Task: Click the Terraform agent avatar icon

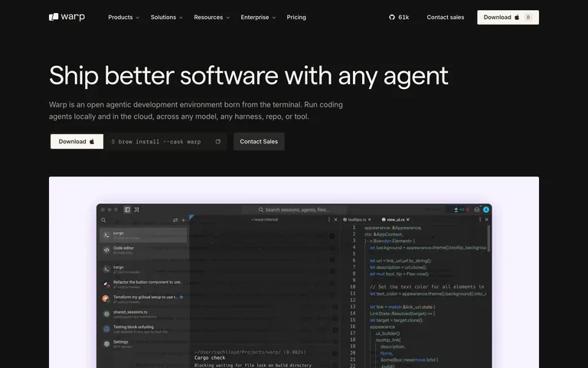Action: [106, 298]
